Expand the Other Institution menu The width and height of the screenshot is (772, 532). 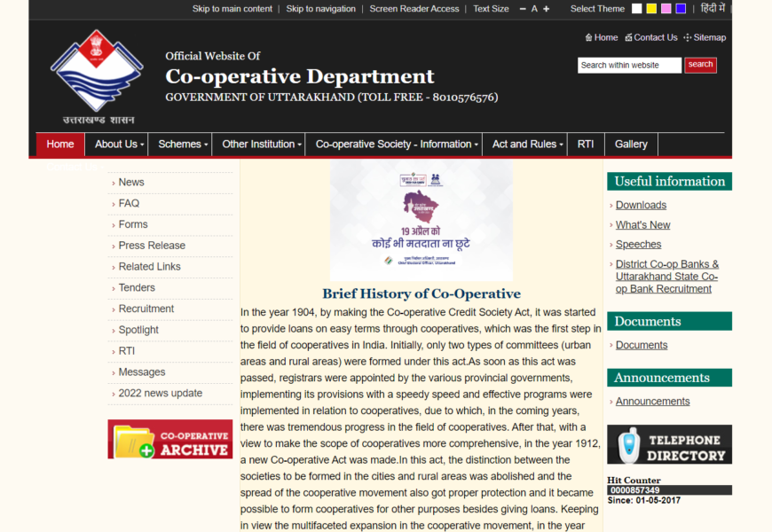pos(258,145)
